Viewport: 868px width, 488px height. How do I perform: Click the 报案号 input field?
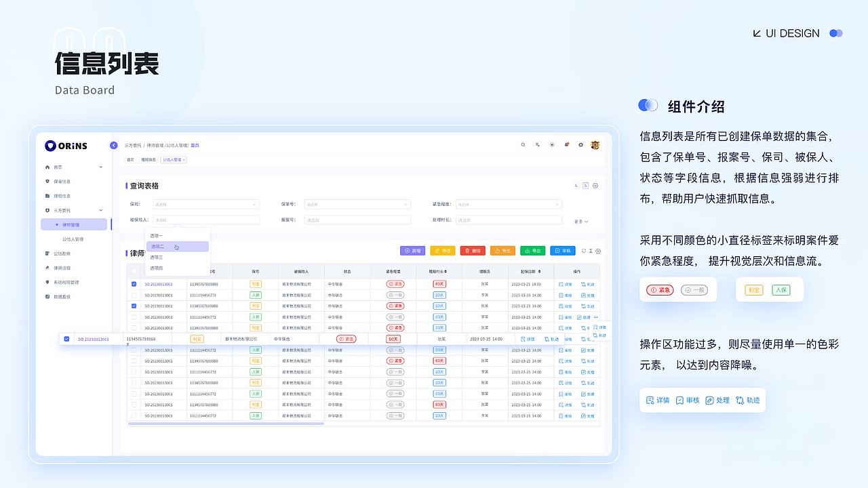coord(357,220)
